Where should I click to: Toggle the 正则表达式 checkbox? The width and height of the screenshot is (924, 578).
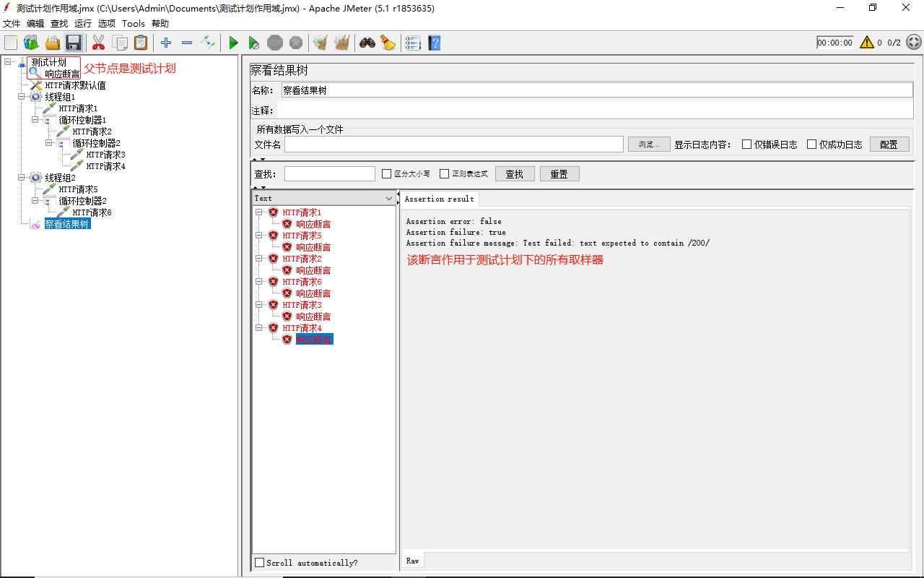click(x=445, y=174)
